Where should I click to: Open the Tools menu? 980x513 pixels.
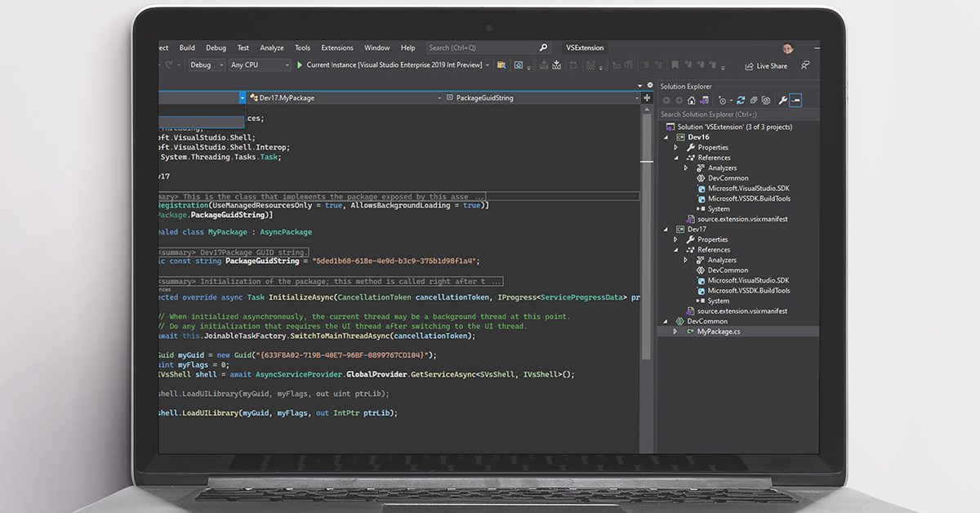[302, 48]
